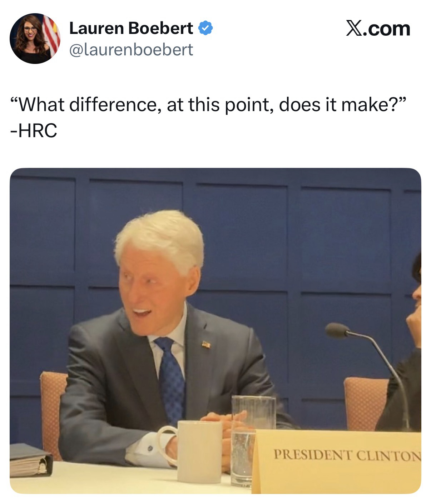Click the flag lapel pin on suit
The image size is (431, 504).
tap(206, 344)
